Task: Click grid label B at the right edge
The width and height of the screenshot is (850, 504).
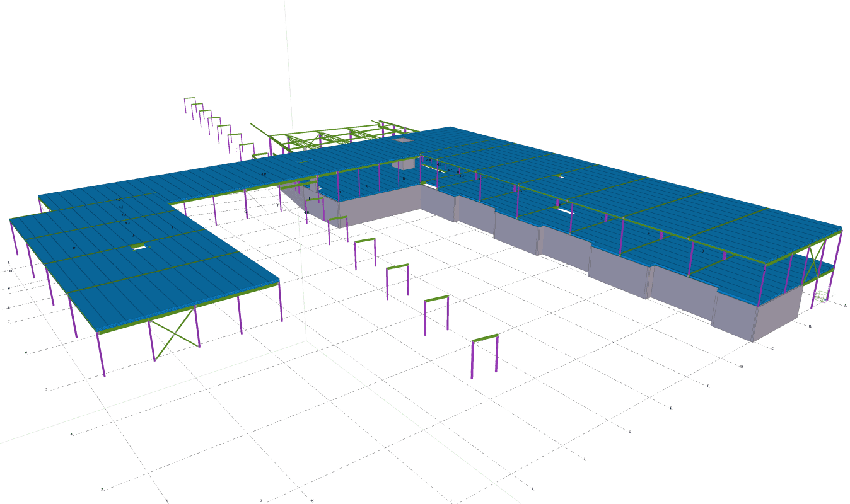Action: [810, 326]
